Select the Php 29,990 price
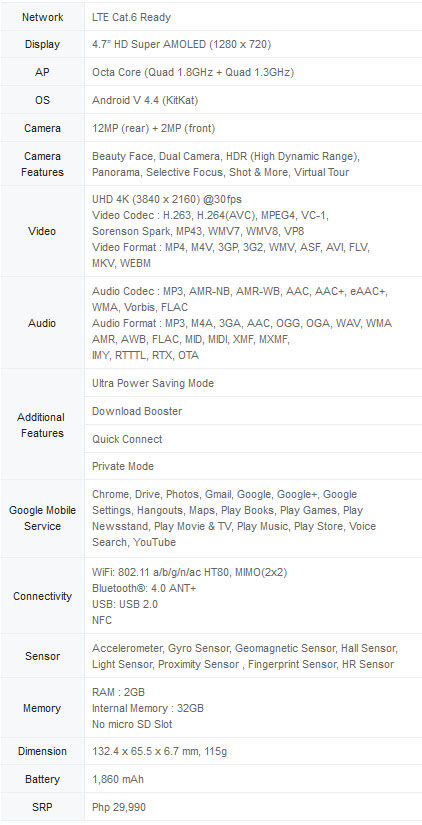The height and width of the screenshot is (825, 422). (x=119, y=807)
